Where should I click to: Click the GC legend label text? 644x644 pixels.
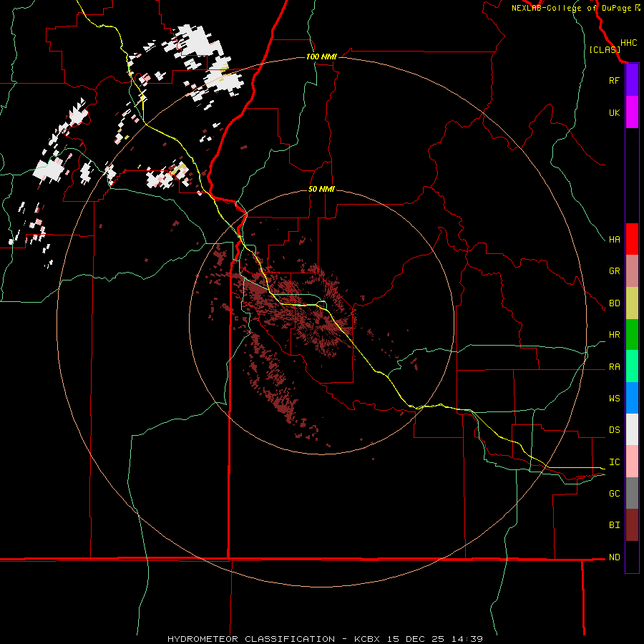614,494
